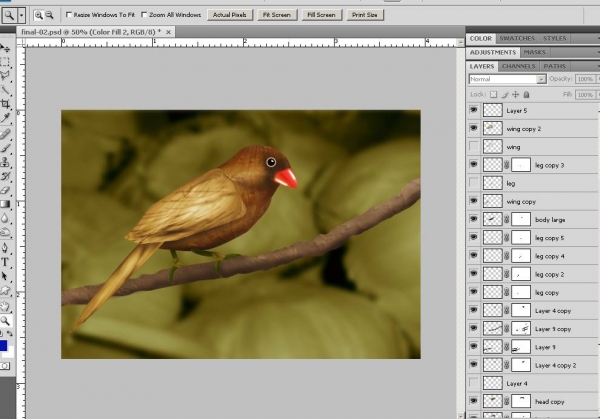The width and height of the screenshot is (600, 419).
Task: Select the Layer 4 copy 2 layer name
Action: [x=555, y=365]
